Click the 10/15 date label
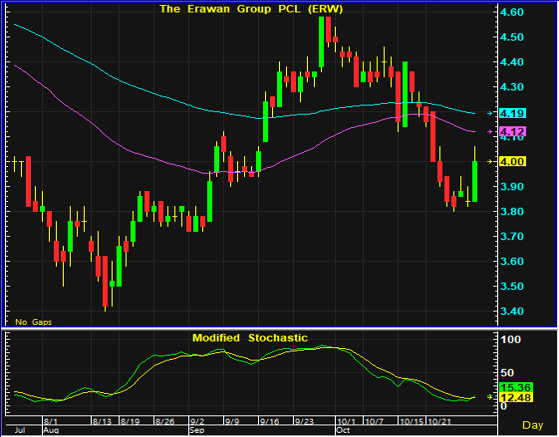 click(411, 422)
